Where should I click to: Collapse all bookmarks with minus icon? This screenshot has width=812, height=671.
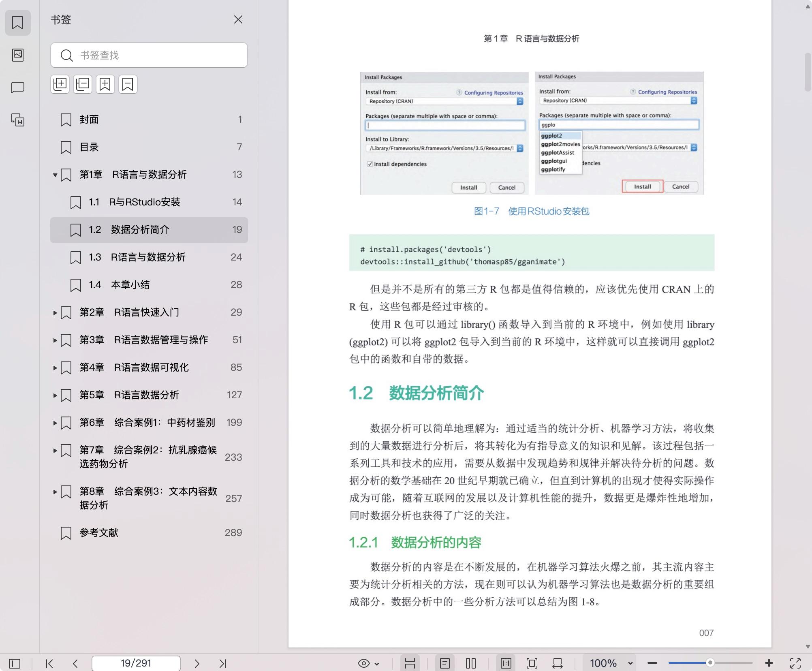coord(83,84)
